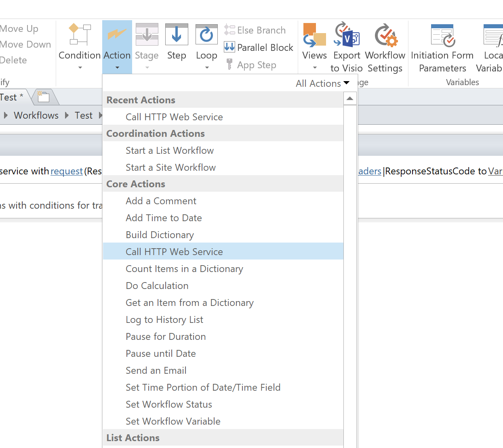The image size is (503, 448).
Task: Choose Build Dictionary action
Action: [160, 235]
